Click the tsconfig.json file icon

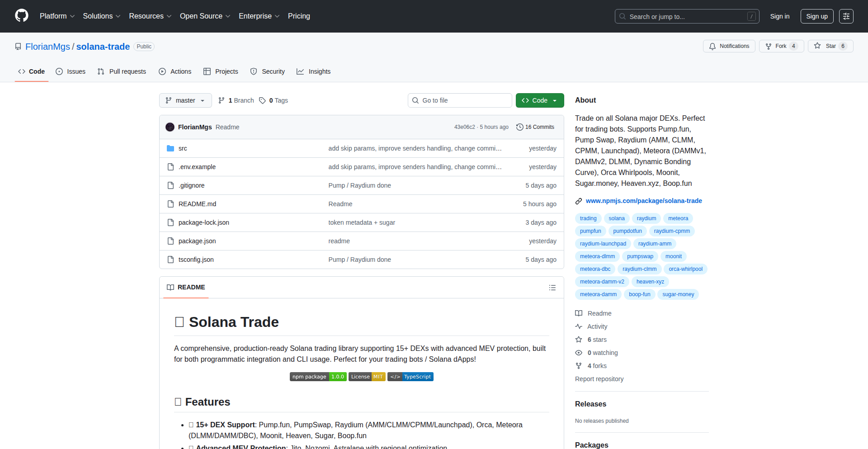[170, 260]
